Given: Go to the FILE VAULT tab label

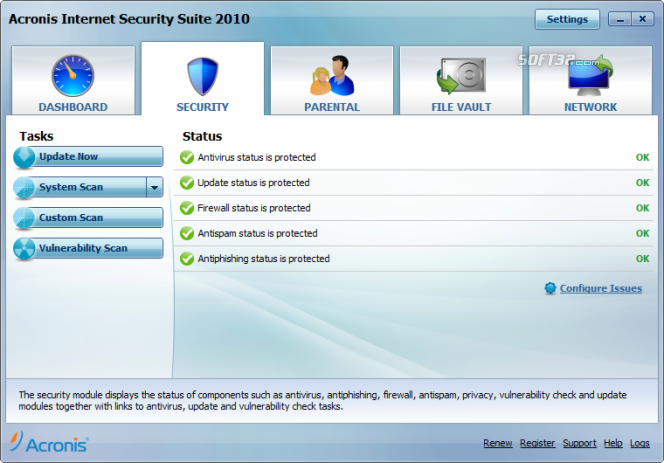Looking at the screenshot, I should [461, 107].
